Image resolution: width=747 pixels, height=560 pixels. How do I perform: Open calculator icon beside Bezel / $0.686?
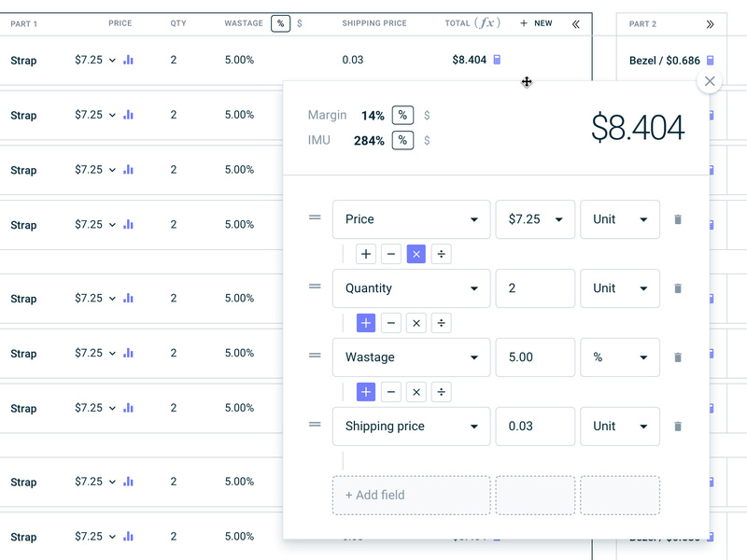pyautogui.click(x=710, y=60)
